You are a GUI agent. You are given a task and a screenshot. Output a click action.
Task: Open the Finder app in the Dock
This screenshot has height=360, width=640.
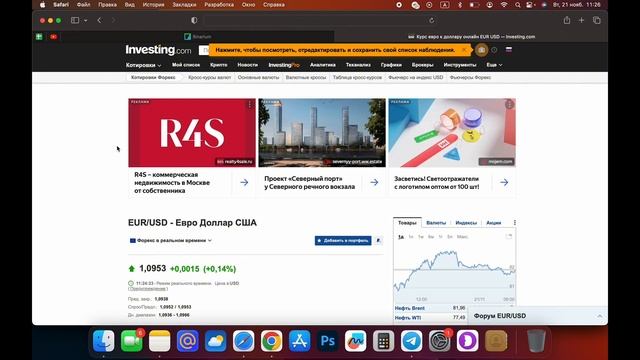[104, 340]
